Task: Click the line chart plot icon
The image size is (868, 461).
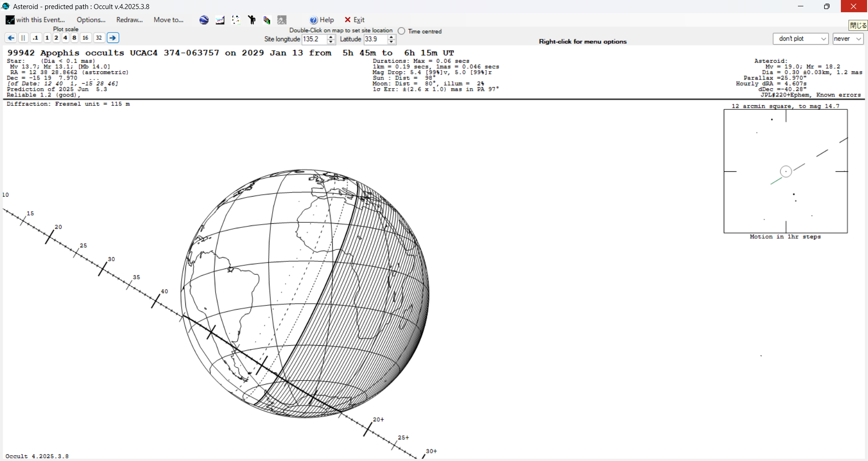Action: (x=220, y=20)
